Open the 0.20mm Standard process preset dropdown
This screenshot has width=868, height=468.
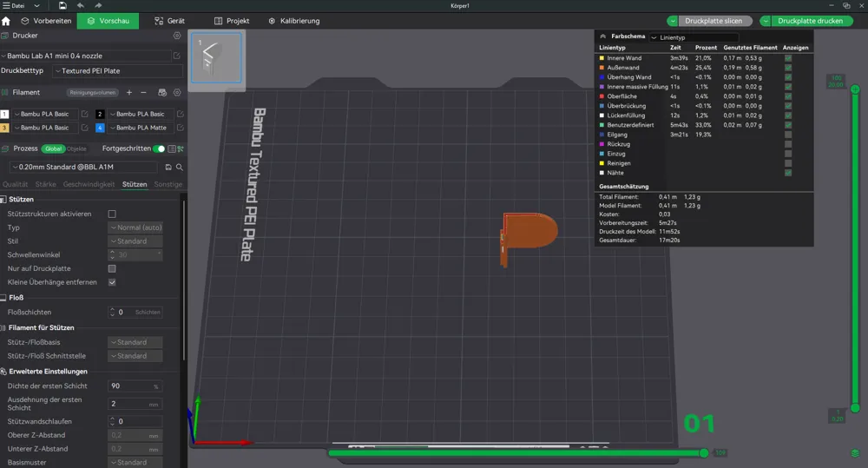point(84,168)
